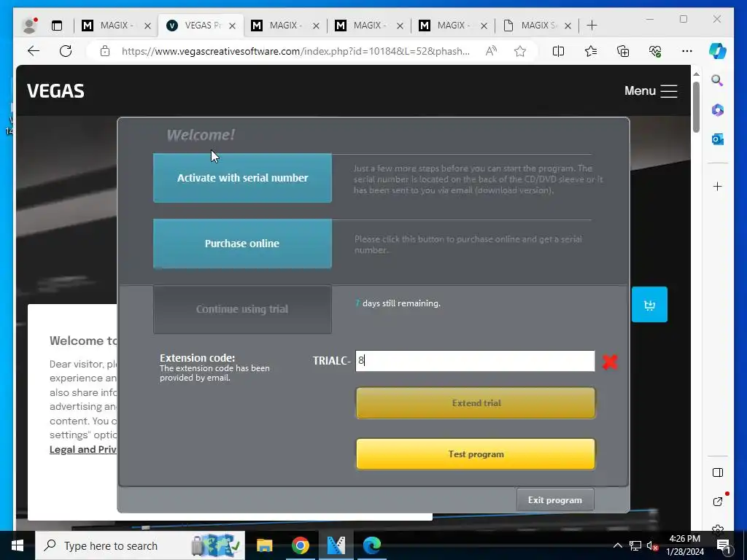Viewport: 747px width, 560px height.
Task: Add this page to favorites star
Action: coord(520,51)
